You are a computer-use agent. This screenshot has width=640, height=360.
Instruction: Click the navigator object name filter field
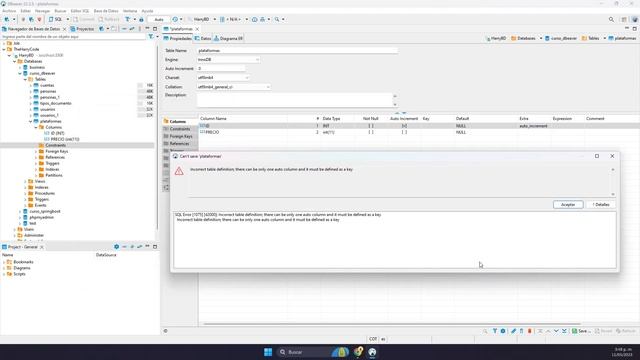pyautogui.click(x=73, y=37)
